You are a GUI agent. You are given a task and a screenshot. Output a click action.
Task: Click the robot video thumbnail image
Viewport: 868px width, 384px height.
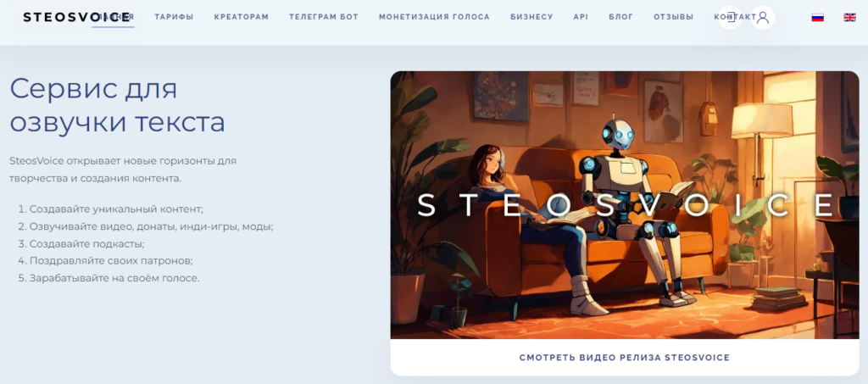tap(625, 205)
